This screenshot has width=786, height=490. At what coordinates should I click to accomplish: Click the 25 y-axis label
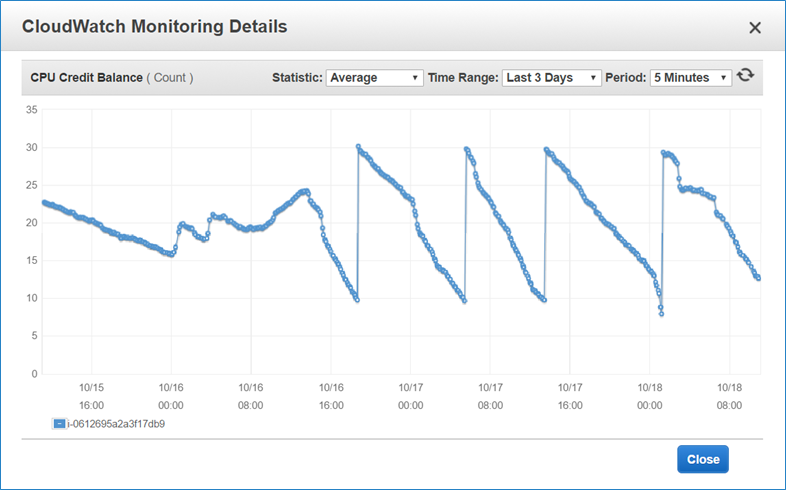pos(32,185)
